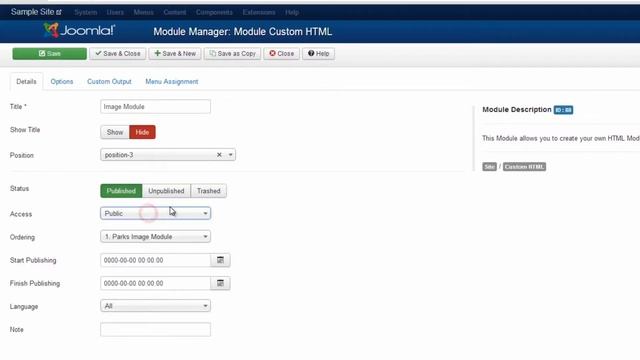Click Save & Close button
The width and height of the screenshot is (640, 360).
pos(118,53)
